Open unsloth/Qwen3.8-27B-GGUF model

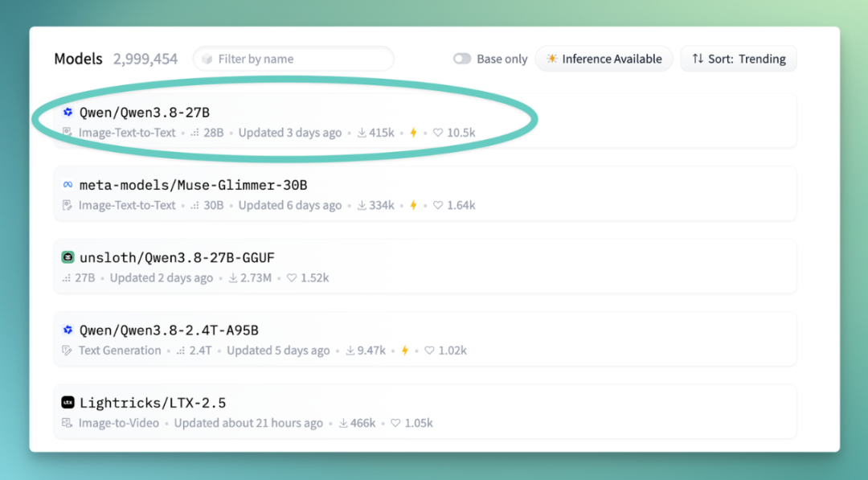[177, 257]
